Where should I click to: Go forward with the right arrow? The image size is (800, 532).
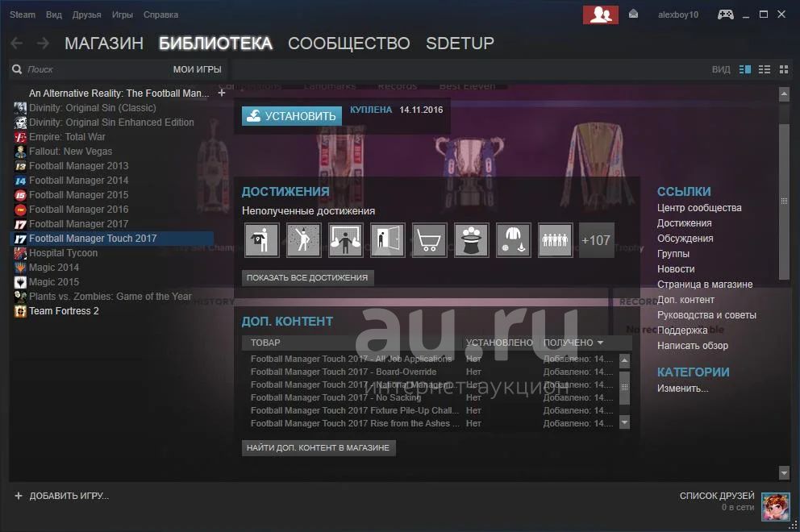(44, 44)
